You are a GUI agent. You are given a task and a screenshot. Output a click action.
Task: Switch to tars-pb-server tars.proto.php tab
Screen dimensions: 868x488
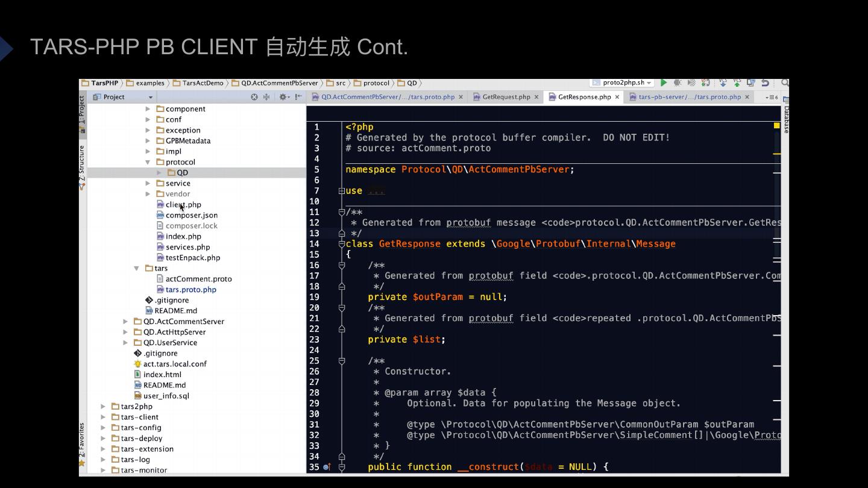tap(689, 97)
